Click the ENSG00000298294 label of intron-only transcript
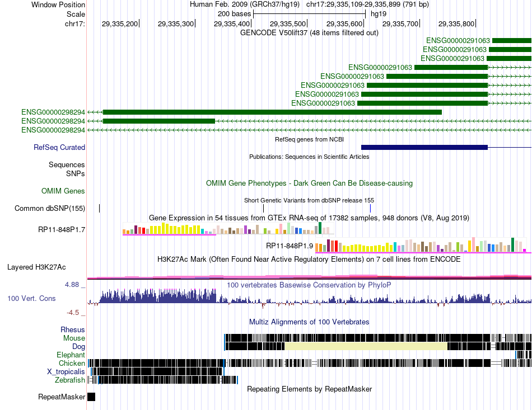This screenshot has height=410, width=532. [53, 130]
